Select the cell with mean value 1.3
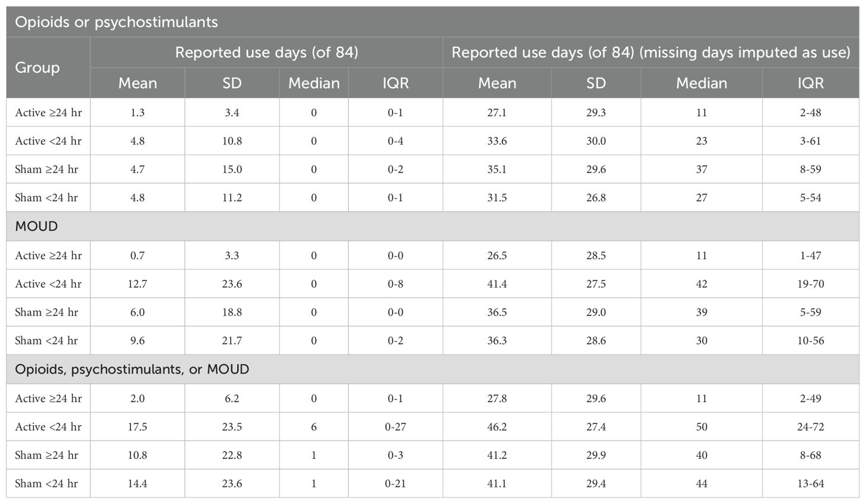This screenshot has height=504, width=866. coord(138,113)
